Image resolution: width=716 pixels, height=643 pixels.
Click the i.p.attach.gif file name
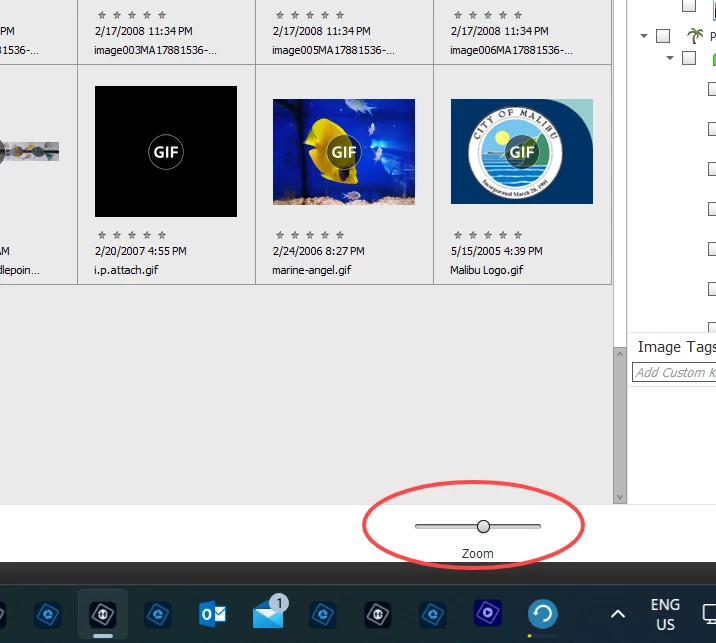[126, 270]
